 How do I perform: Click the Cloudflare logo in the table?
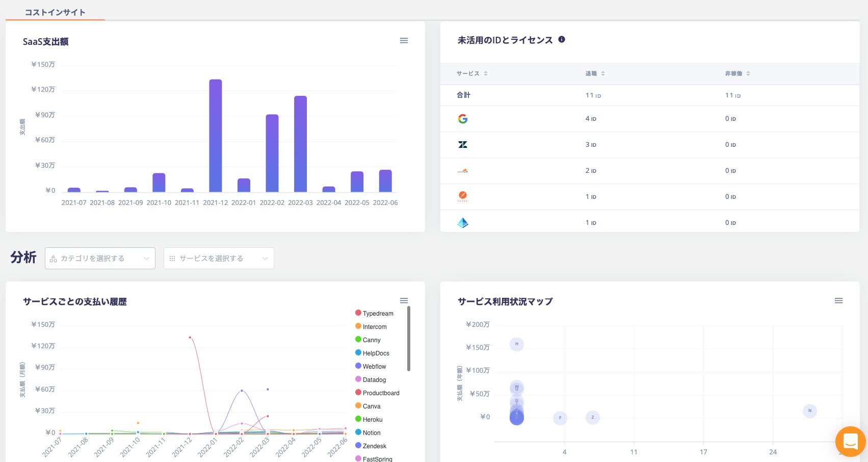[463, 171]
